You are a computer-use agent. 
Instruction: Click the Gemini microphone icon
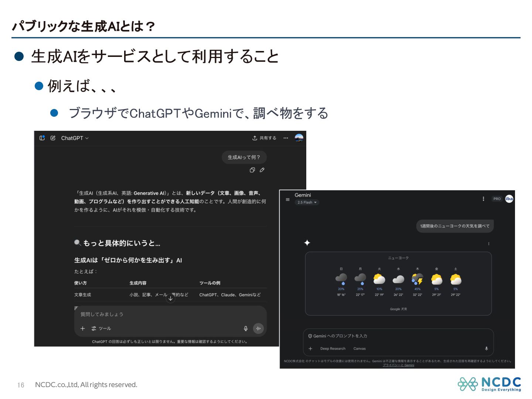486,348
